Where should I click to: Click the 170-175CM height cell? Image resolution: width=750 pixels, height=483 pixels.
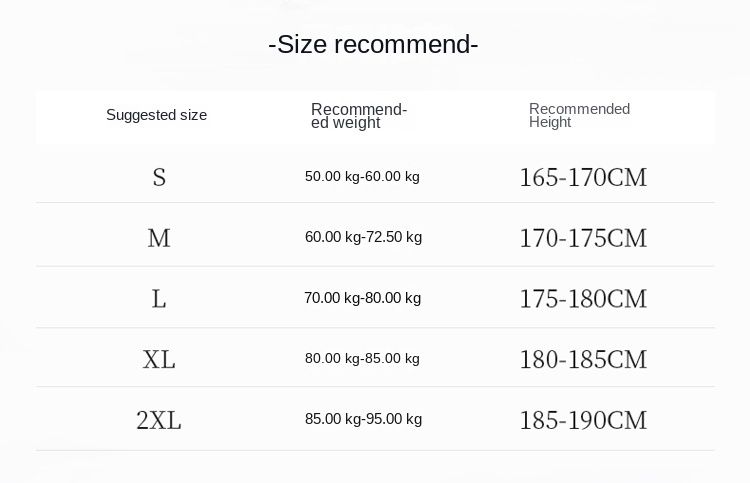583,238
